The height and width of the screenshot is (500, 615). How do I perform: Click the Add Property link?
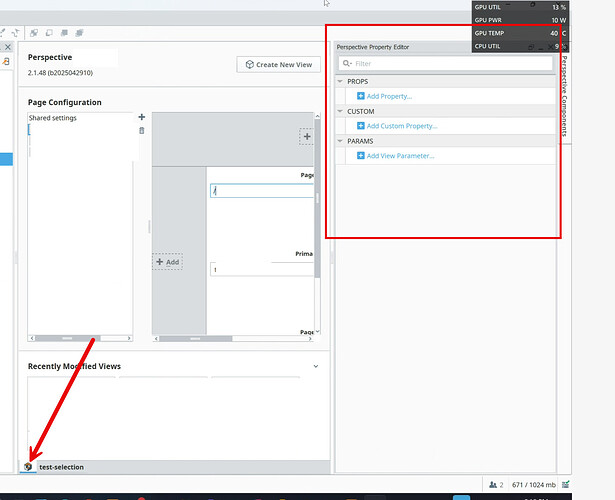(x=389, y=96)
